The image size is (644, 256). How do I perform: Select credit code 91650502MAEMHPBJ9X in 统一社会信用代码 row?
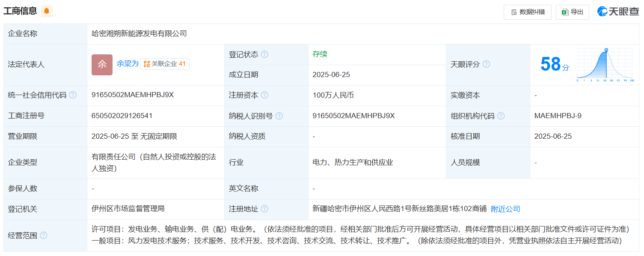point(133,95)
